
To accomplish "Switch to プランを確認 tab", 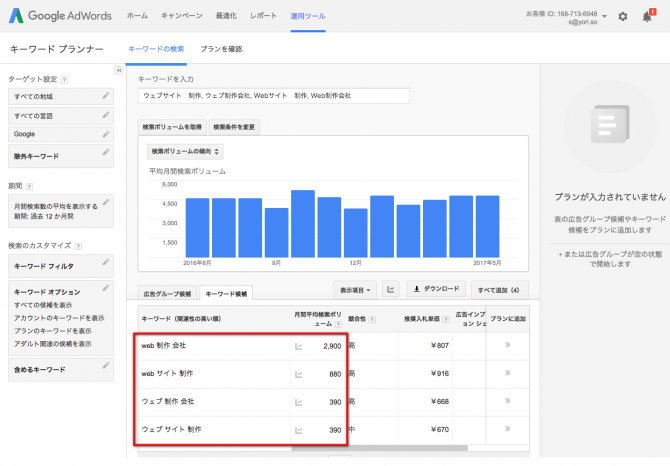I will [221, 49].
